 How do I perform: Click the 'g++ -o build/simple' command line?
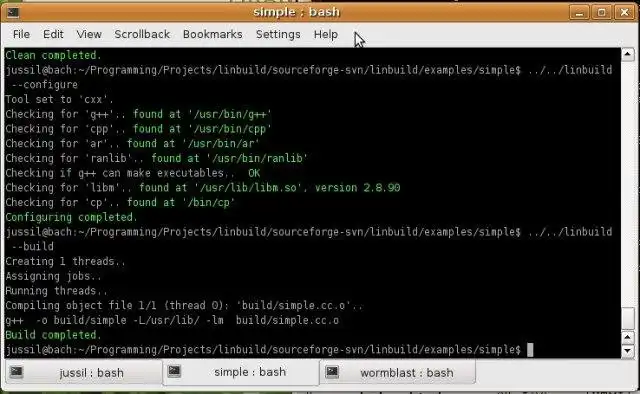click(172, 320)
